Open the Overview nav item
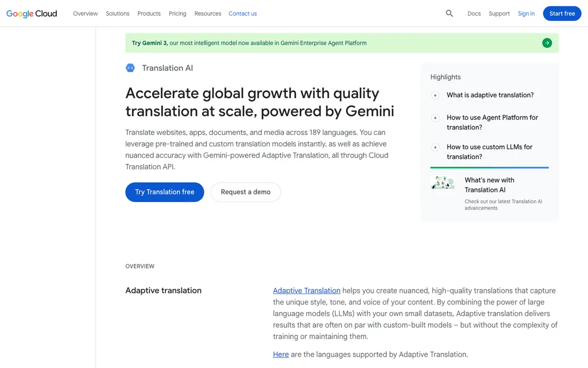This screenshot has width=588, height=368. point(85,14)
